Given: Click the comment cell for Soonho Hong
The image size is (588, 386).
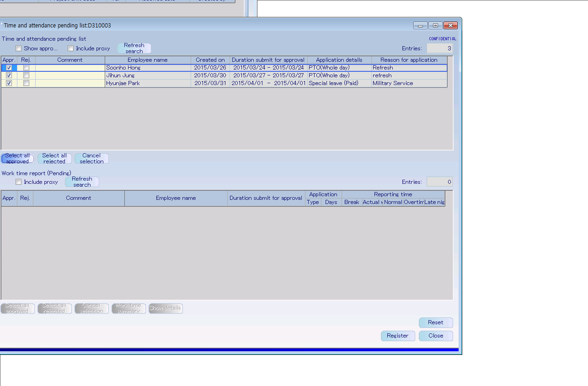Looking at the screenshot, I should 70,68.
